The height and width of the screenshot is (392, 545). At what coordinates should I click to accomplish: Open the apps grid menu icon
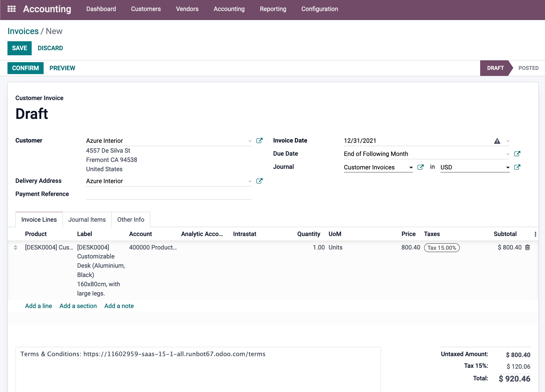tap(11, 9)
